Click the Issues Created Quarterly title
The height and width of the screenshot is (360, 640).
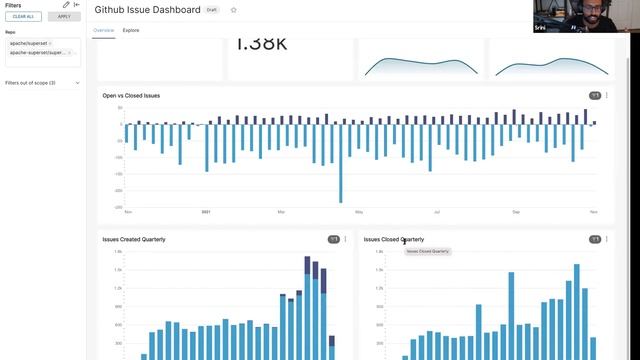[134, 239]
